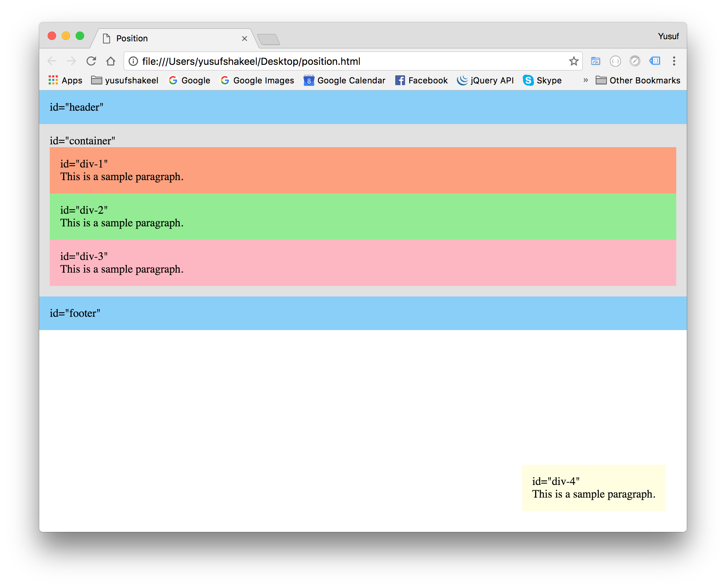This screenshot has width=726, height=588.
Task: Click the id="div-4" text
Action: (x=556, y=481)
